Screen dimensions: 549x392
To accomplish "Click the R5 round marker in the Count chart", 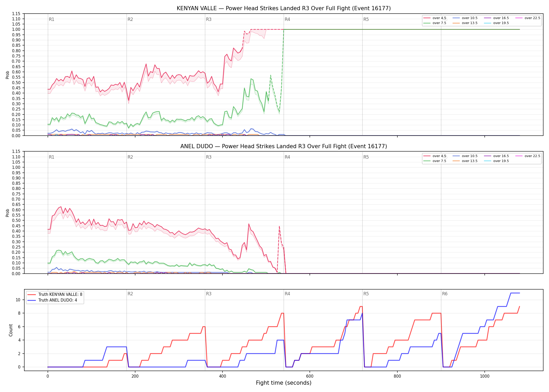I will point(366,294).
